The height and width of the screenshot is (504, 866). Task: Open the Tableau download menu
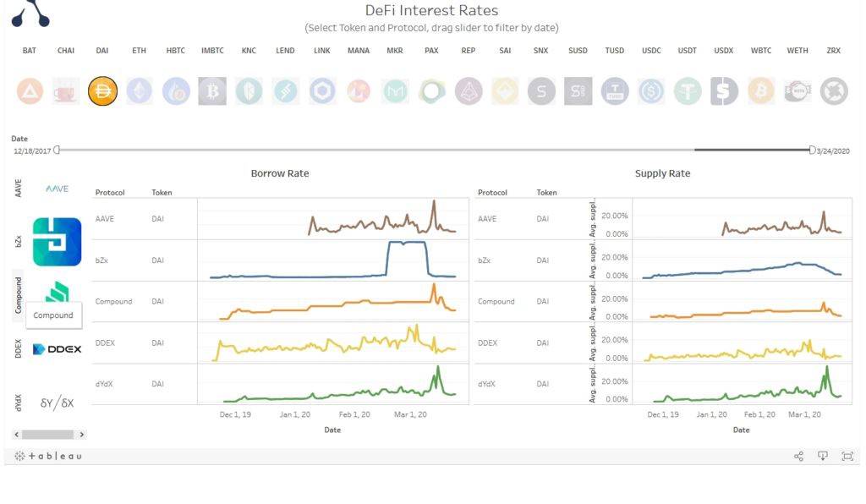coord(823,456)
